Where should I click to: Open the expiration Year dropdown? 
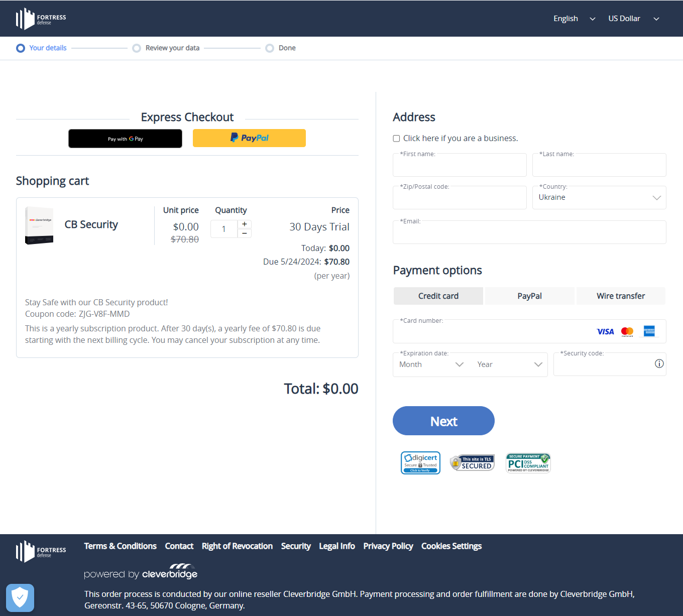coord(509,364)
